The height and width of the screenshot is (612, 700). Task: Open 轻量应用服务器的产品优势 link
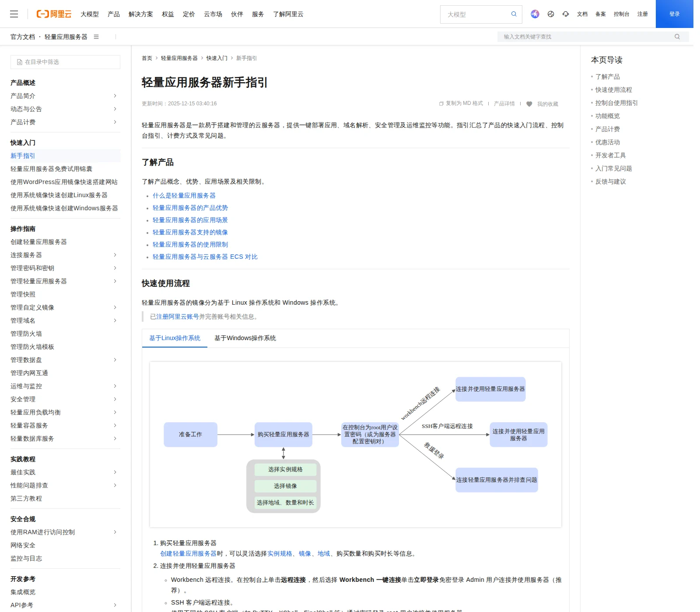(x=190, y=208)
